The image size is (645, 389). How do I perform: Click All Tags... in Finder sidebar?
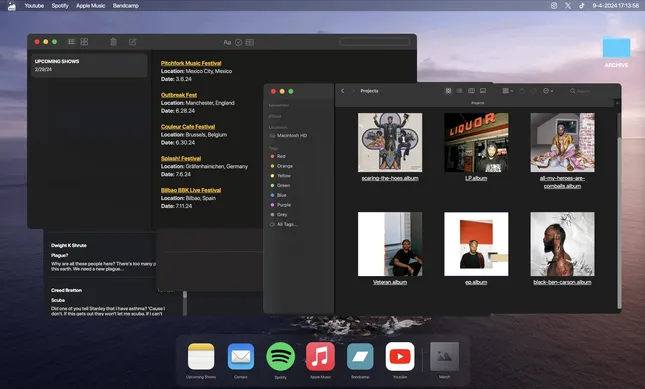click(x=283, y=225)
